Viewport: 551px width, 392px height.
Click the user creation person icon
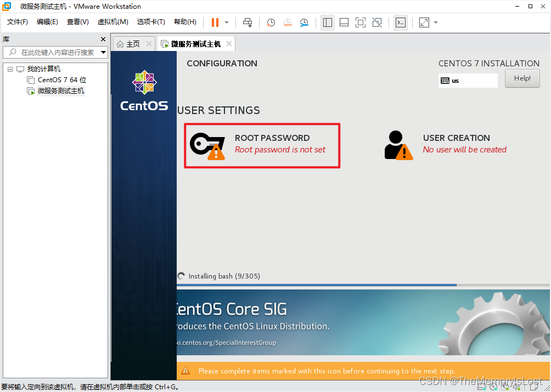[x=398, y=145]
